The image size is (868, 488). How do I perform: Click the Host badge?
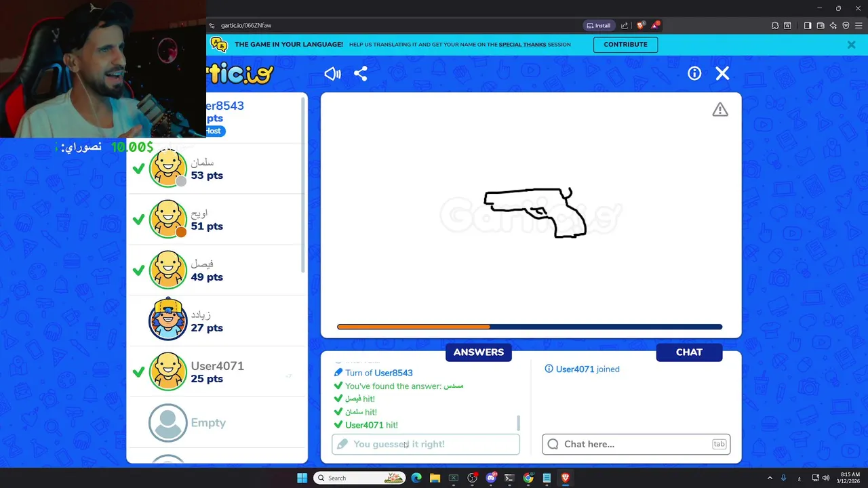(215, 131)
